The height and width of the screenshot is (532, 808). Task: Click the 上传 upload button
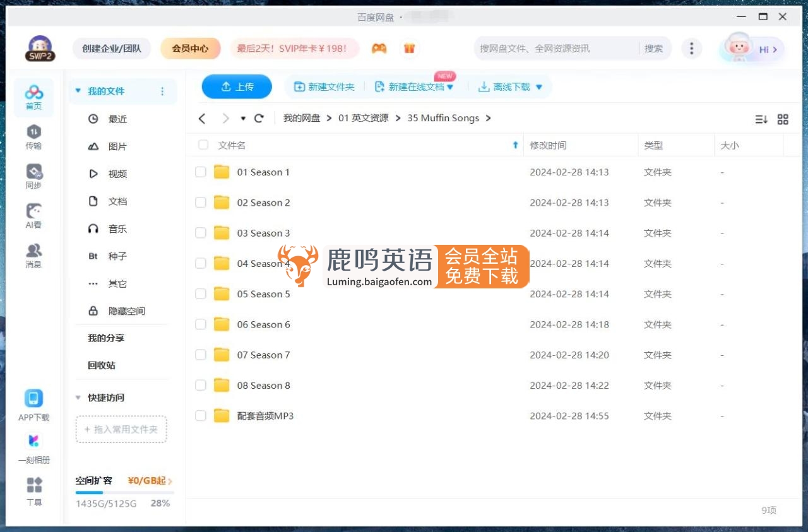[237, 87]
